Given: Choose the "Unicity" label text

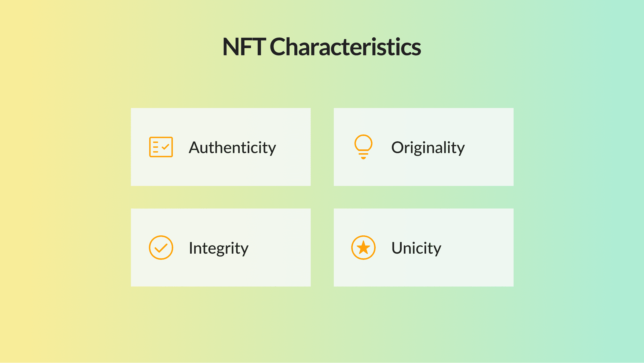Looking at the screenshot, I should pos(416,248).
